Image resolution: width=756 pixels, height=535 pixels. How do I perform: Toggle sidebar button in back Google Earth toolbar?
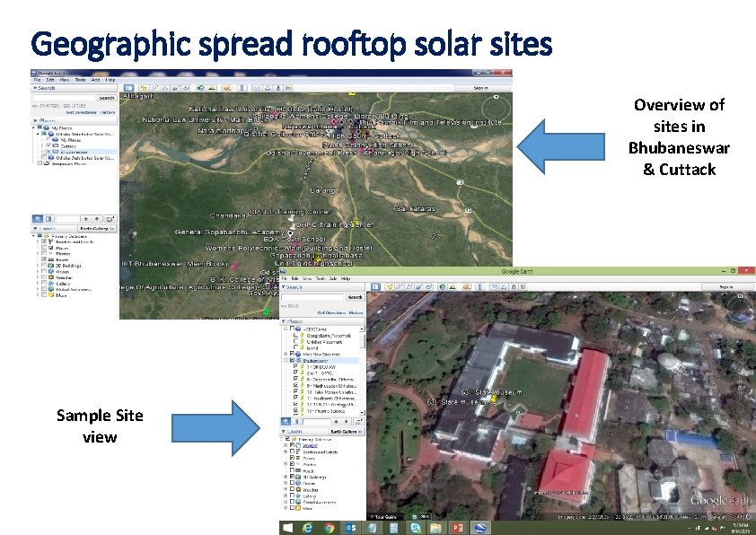click(128, 88)
